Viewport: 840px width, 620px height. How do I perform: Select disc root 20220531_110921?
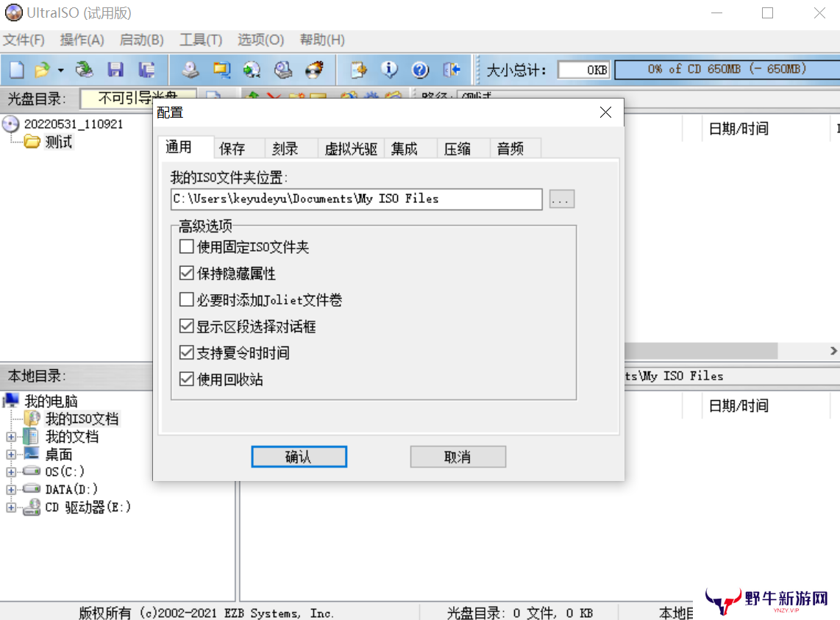74,124
